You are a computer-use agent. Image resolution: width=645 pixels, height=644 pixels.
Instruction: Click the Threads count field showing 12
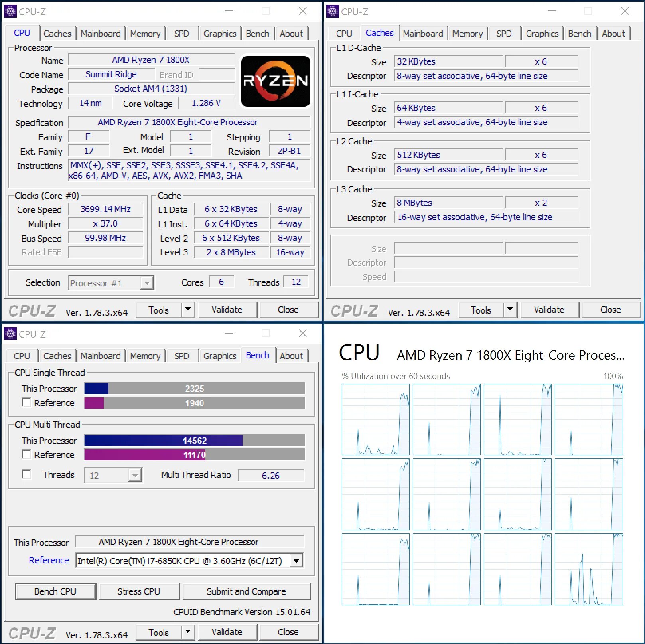click(296, 282)
